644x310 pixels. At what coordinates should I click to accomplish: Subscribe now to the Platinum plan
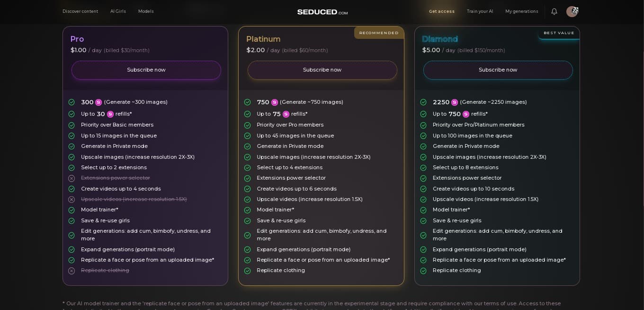(x=322, y=70)
